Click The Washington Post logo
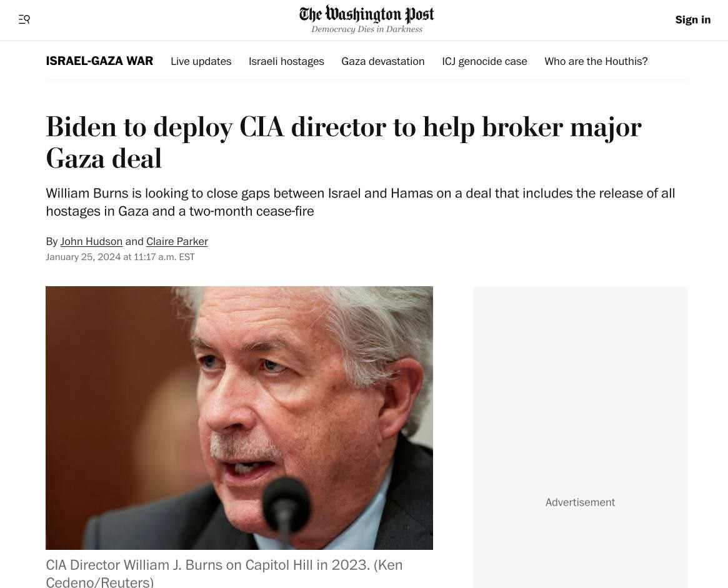The width and height of the screenshot is (728, 588). 366,14
